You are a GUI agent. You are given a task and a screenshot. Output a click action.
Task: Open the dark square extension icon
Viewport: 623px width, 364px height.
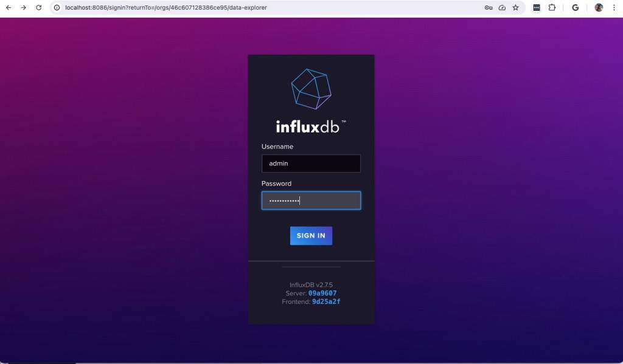click(x=537, y=7)
